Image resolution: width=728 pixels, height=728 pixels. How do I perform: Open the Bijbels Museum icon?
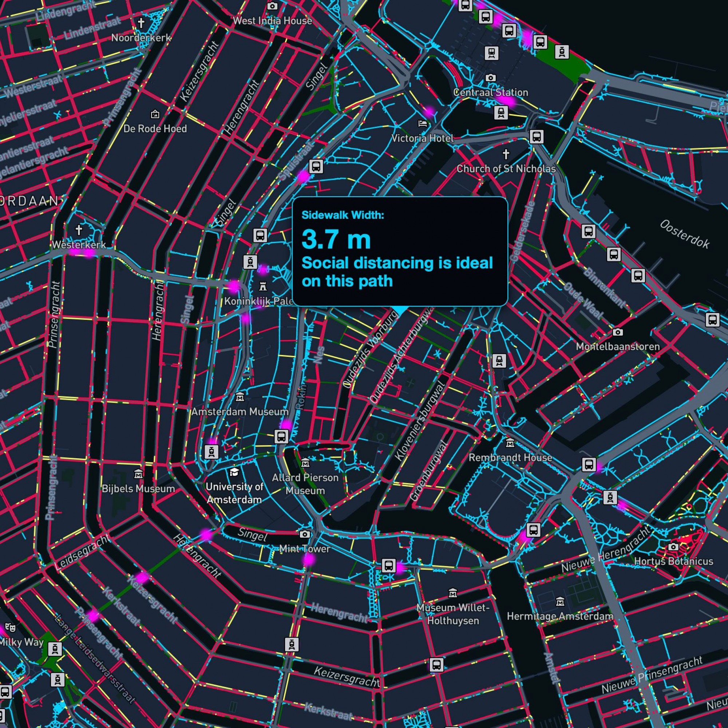(x=138, y=473)
